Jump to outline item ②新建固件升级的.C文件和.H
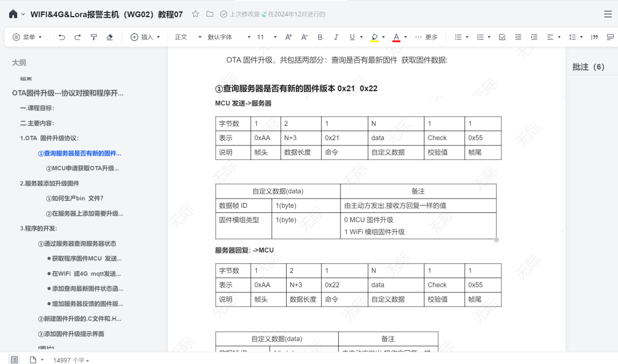This screenshot has height=364, width=618. [x=80, y=319]
